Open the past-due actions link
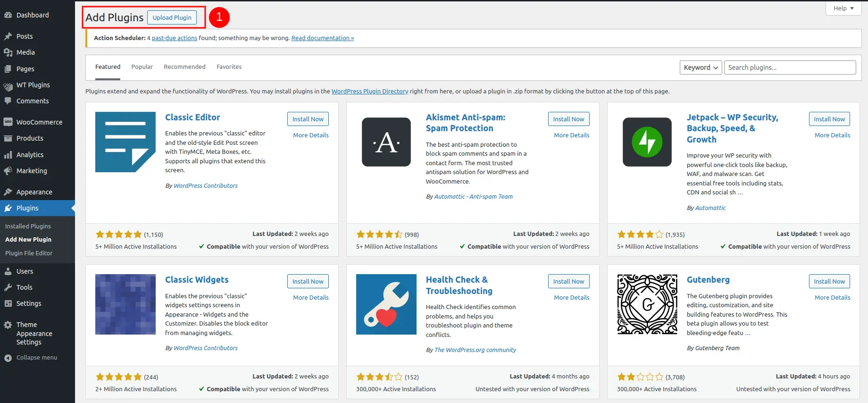Image resolution: width=868 pixels, height=403 pixels. pyautogui.click(x=175, y=38)
